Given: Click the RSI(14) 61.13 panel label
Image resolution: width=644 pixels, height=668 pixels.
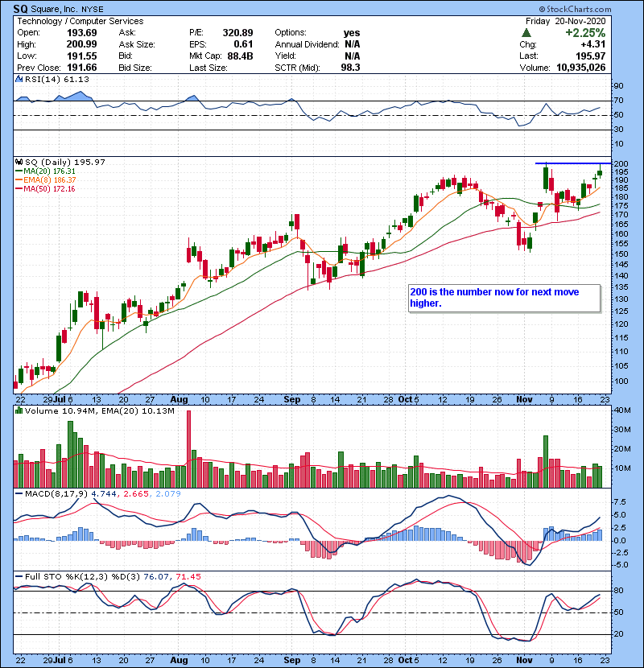Looking at the screenshot, I should coord(57,79).
